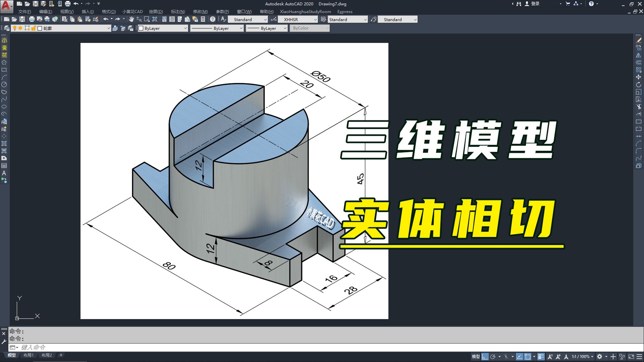Toggle Object Snap in status bar
The height and width of the screenshot is (362, 644).
click(528, 357)
